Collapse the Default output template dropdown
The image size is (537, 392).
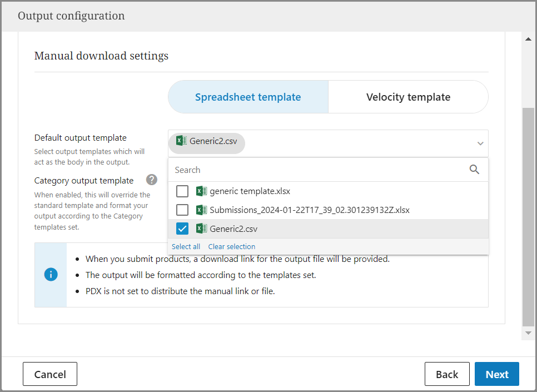click(x=480, y=143)
